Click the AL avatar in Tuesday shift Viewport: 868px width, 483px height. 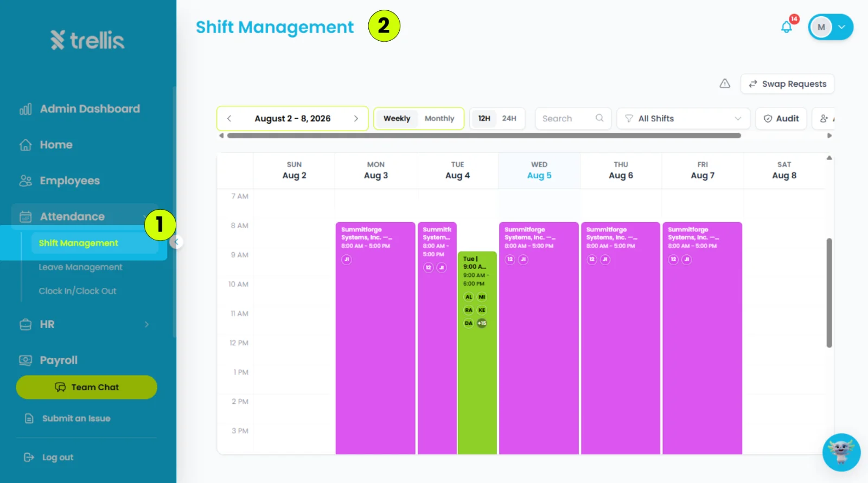pos(469,297)
